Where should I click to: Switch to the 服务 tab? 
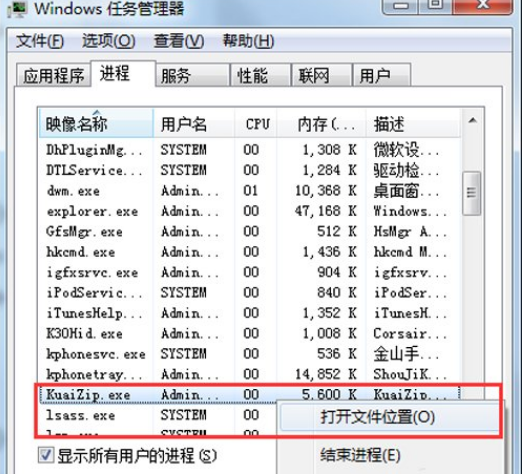[193, 76]
